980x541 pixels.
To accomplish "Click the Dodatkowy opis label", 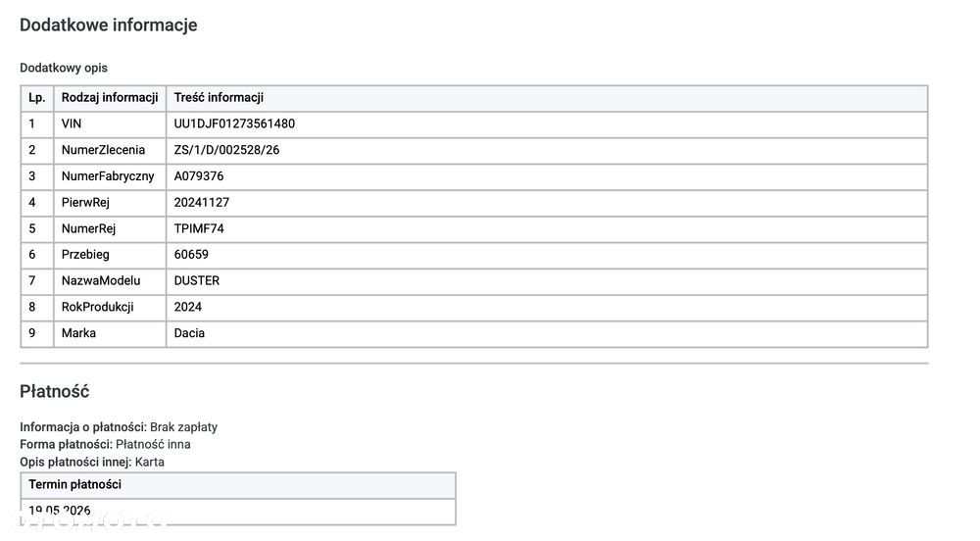I will (x=64, y=68).
